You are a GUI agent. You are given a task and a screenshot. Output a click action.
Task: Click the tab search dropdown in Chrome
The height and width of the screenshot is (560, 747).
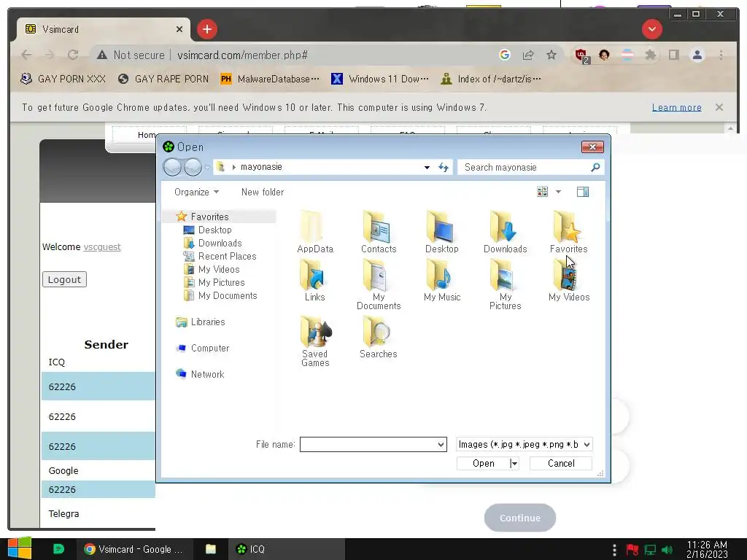click(x=651, y=29)
